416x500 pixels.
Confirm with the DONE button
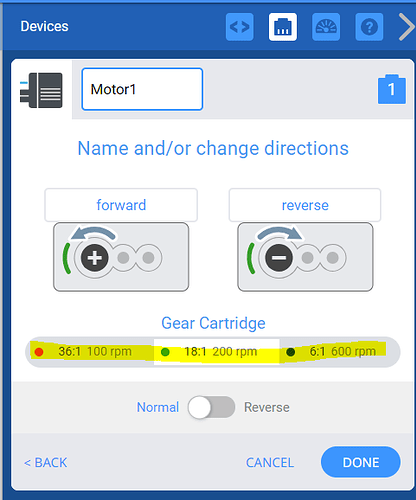tap(361, 462)
